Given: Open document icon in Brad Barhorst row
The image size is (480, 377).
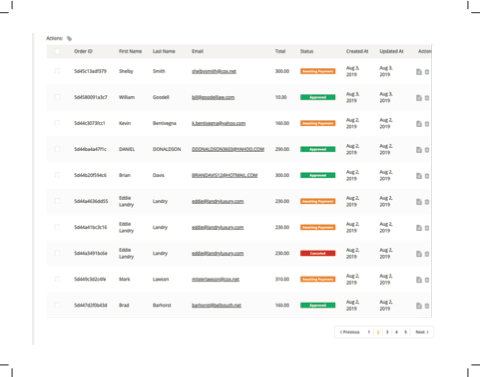Looking at the screenshot, I should 419,306.
